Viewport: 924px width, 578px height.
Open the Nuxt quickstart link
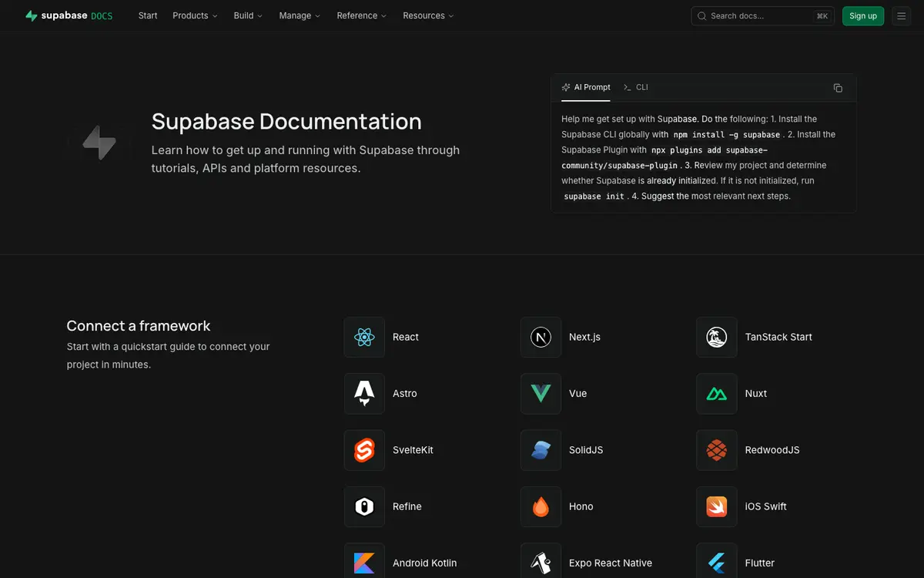tap(756, 393)
